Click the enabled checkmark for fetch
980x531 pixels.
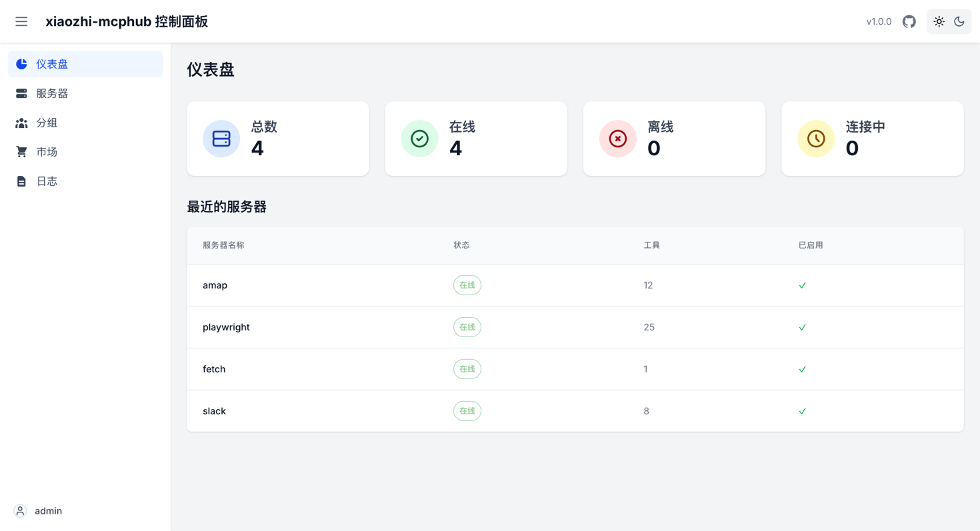coord(802,369)
